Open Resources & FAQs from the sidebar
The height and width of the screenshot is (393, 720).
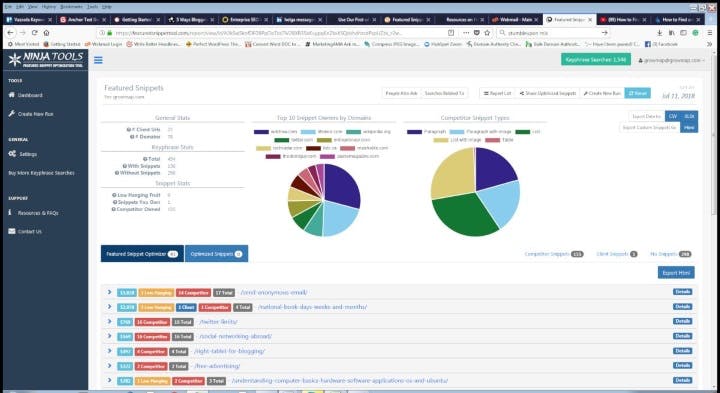point(33,213)
